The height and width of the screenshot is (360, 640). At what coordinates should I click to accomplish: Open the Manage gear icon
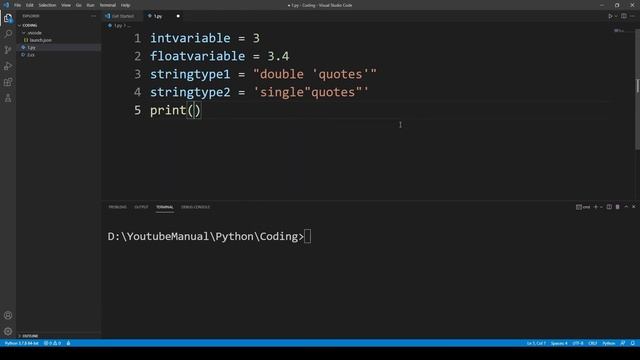(8, 331)
